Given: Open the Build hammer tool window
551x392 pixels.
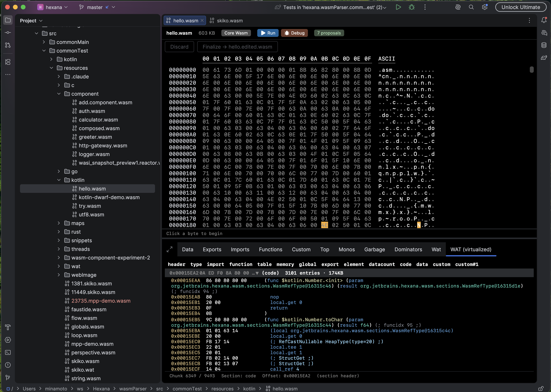Looking at the screenshot, I should [8, 327].
